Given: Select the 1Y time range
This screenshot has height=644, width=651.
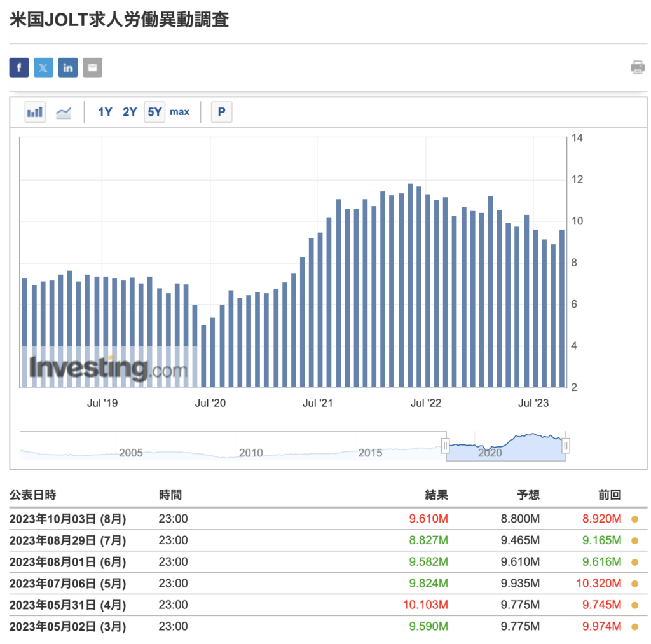Looking at the screenshot, I should (105, 112).
